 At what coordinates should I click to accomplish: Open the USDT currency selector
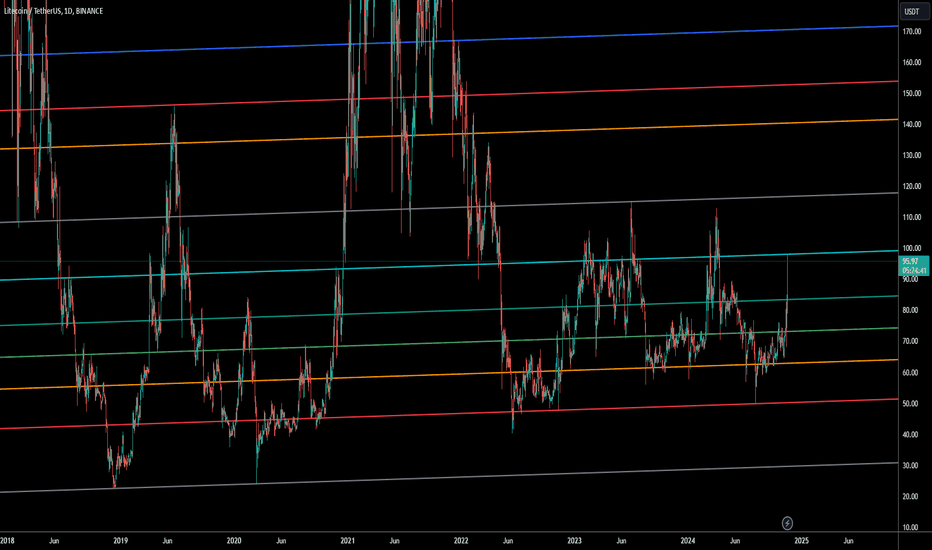click(x=912, y=11)
